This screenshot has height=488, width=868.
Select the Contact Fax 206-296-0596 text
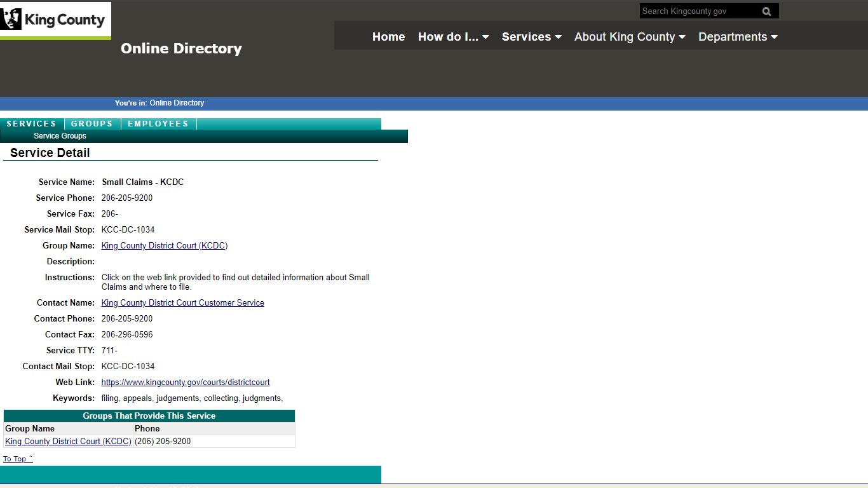click(x=127, y=335)
